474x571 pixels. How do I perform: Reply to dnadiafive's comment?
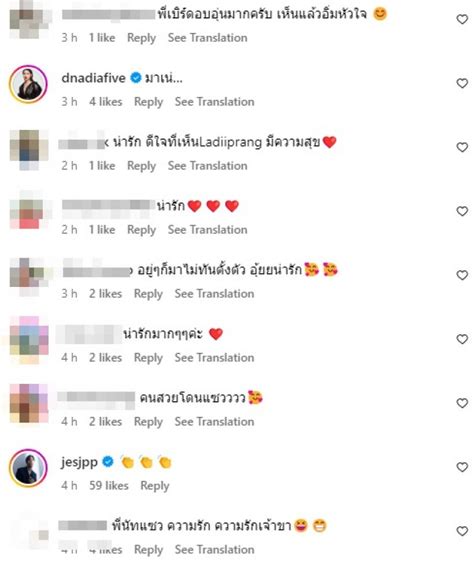(149, 102)
